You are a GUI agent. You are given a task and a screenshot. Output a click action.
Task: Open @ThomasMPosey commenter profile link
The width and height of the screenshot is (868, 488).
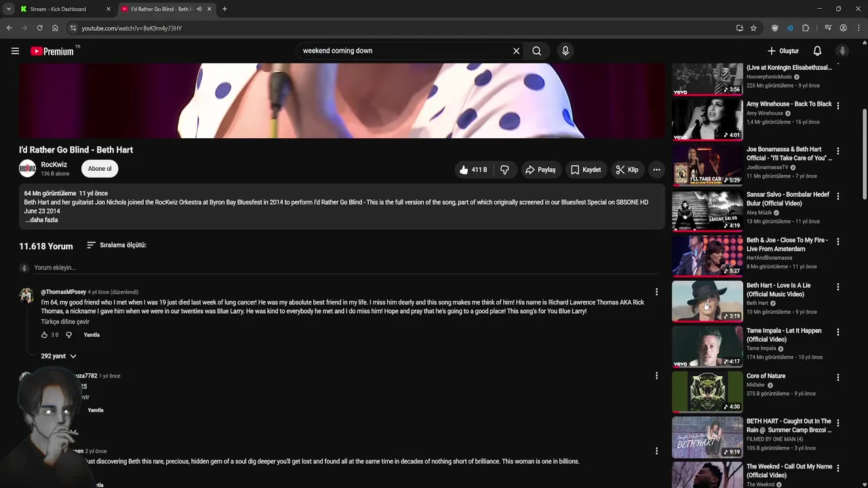click(x=63, y=292)
